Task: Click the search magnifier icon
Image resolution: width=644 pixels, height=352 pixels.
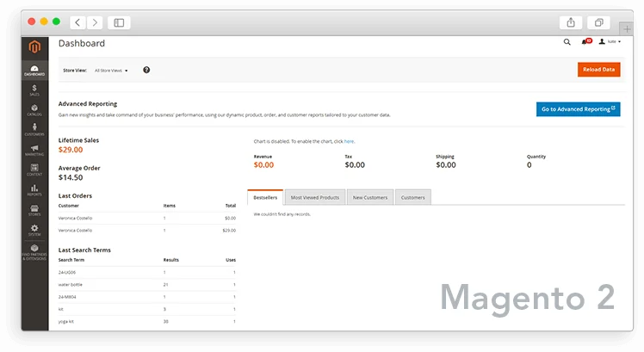Action: pyautogui.click(x=567, y=42)
